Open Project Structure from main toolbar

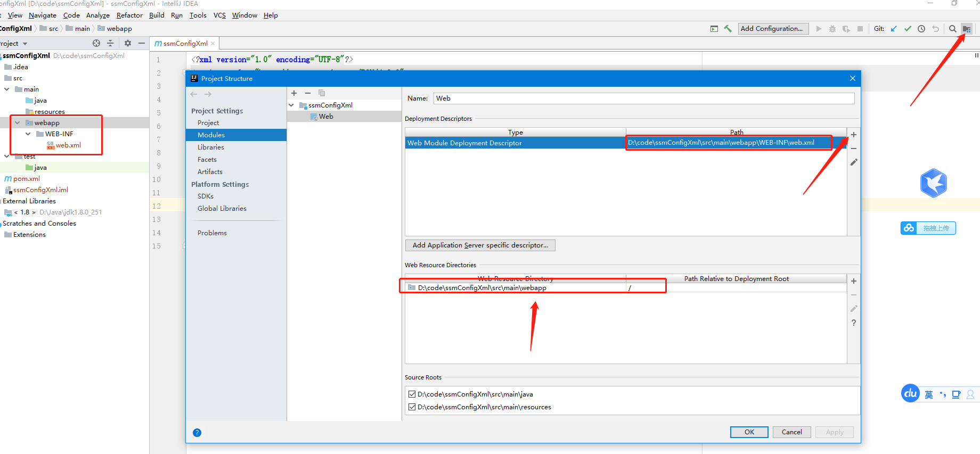tap(967, 29)
